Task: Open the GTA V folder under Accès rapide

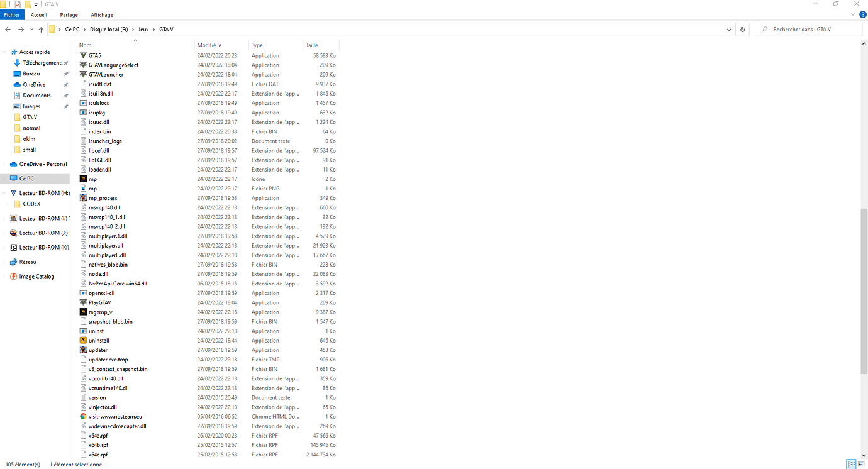Action: pyautogui.click(x=29, y=116)
